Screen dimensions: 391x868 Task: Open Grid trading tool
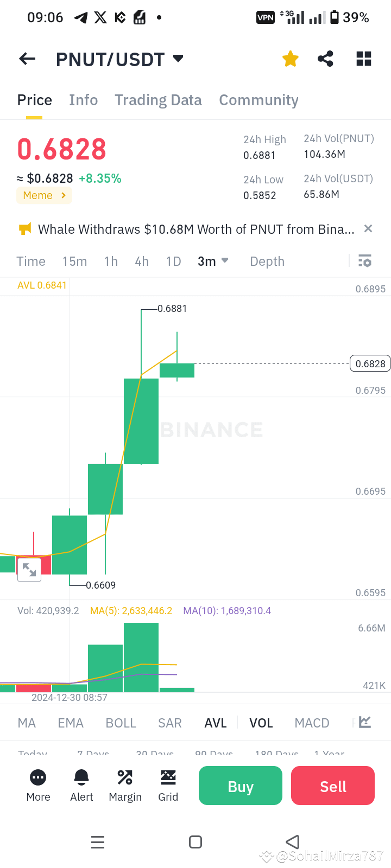(x=168, y=785)
